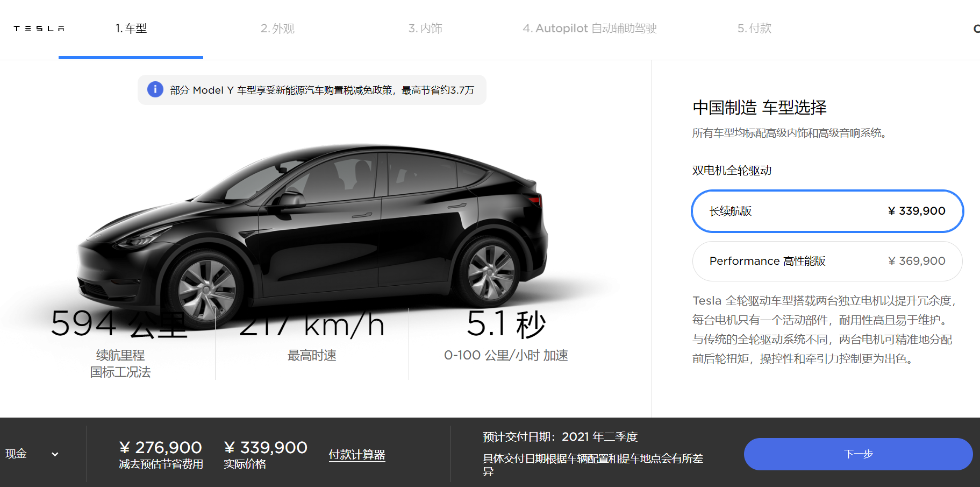Click the 下一步 button
980x487 pixels.
858,454
